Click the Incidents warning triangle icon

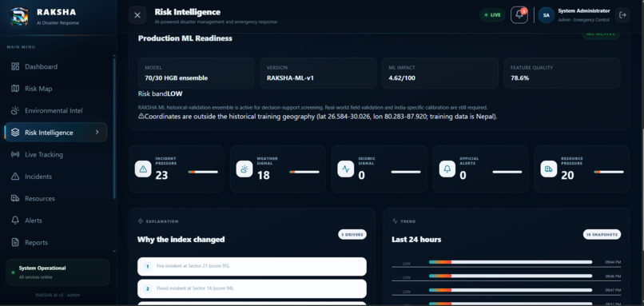(x=15, y=177)
